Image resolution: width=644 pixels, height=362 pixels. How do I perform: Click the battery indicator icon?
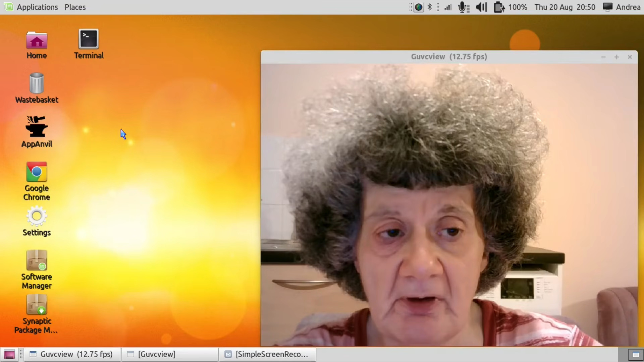[499, 7]
